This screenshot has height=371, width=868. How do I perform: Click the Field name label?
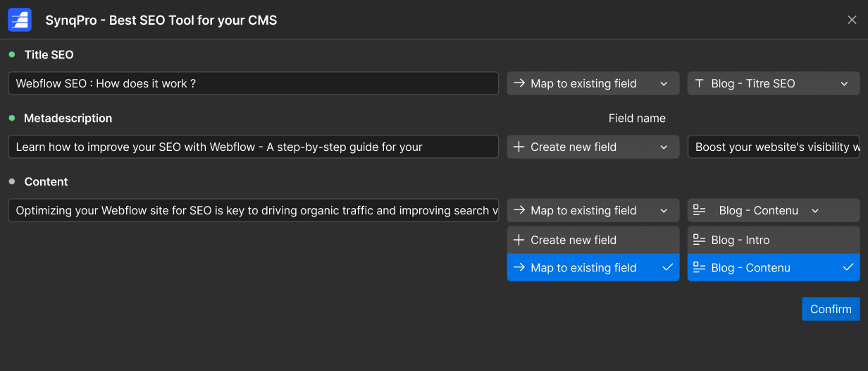pos(637,118)
